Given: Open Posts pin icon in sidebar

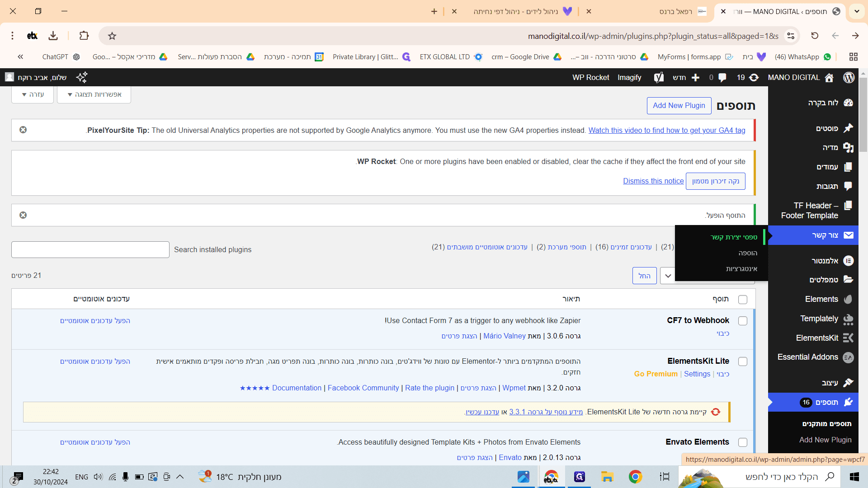Looking at the screenshot, I should (848, 128).
